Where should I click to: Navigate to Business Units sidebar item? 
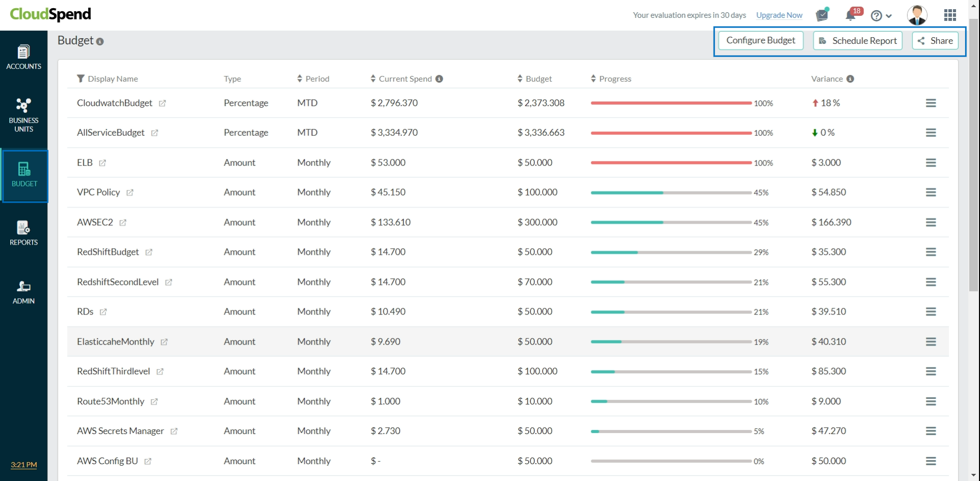pyautogui.click(x=23, y=115)
